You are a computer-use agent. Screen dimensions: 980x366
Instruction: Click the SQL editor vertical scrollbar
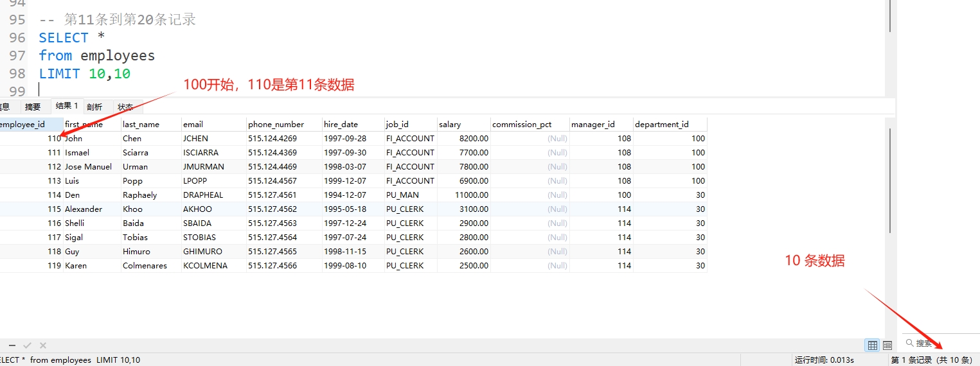[x=890, y=16]
